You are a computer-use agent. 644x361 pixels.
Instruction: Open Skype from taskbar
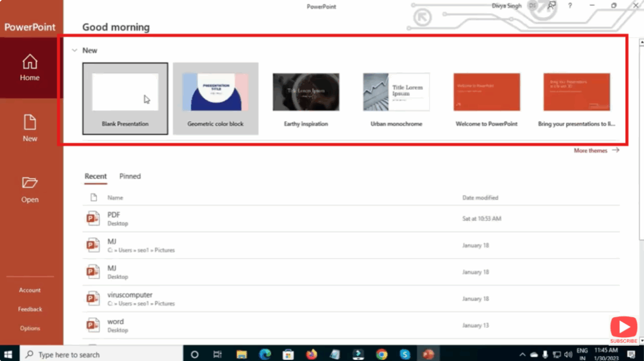(405, 355)
